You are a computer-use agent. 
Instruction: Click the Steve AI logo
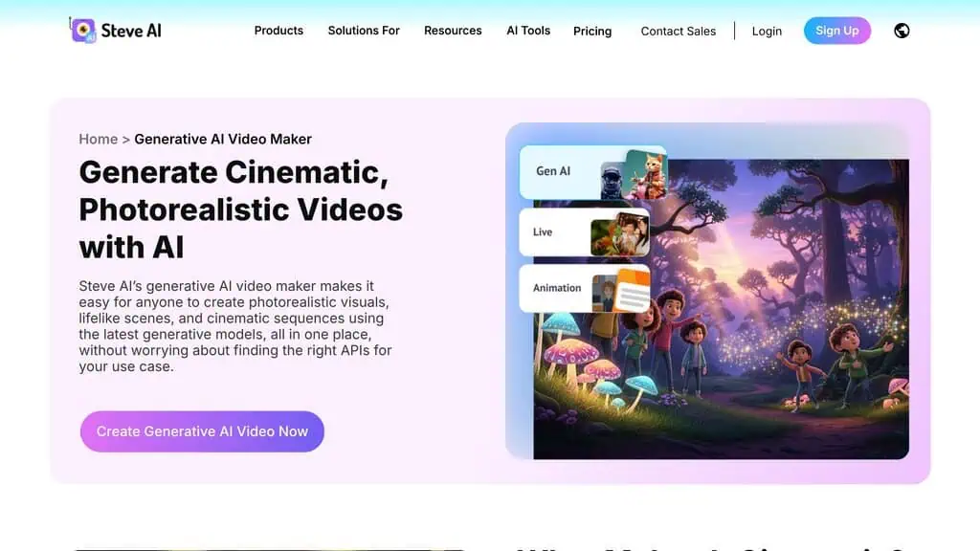116,30
